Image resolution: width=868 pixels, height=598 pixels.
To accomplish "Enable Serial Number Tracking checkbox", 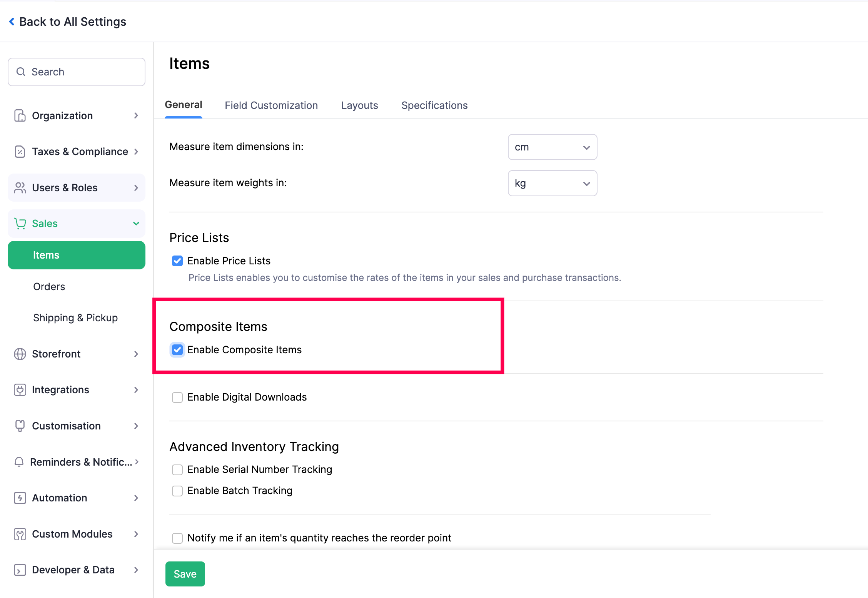I will click(177, 469).
